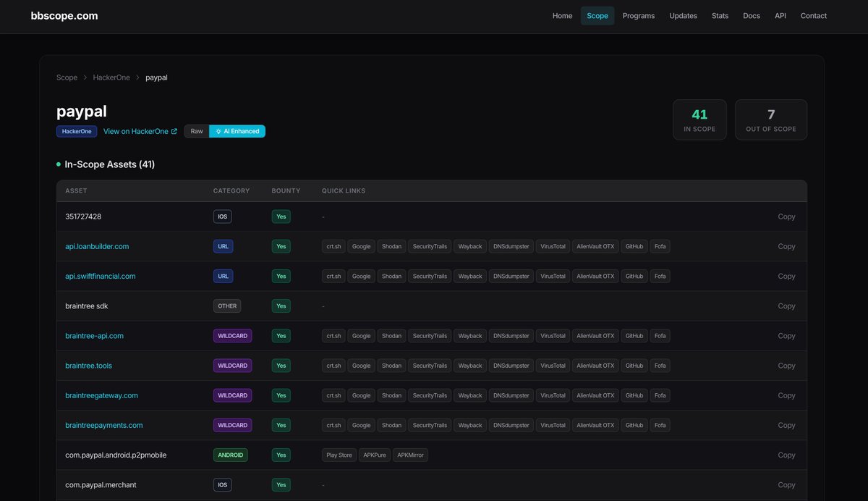Open Shodan for api.loanbuilder.com
Viewport: 868px width, 501px height.
tap(391, 246)
